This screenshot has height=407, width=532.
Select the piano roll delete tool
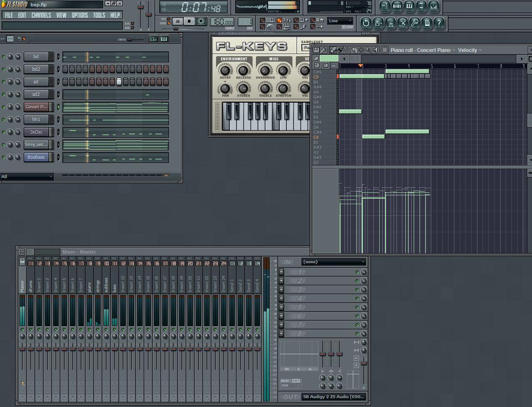click(x=347, y=50)
